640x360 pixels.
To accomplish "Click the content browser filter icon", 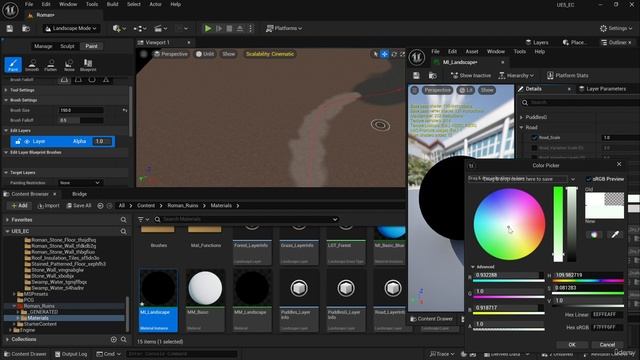I will click(x=143, y=220).
